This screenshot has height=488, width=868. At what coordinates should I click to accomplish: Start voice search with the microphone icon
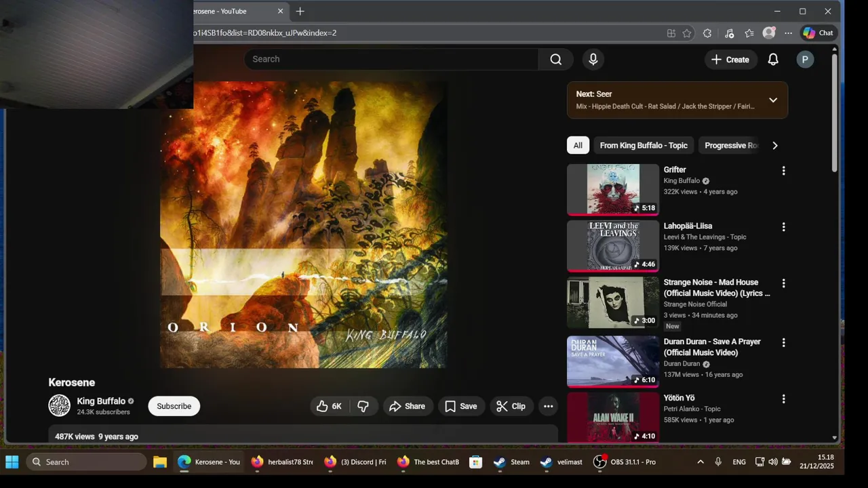[x=593, y=60]
